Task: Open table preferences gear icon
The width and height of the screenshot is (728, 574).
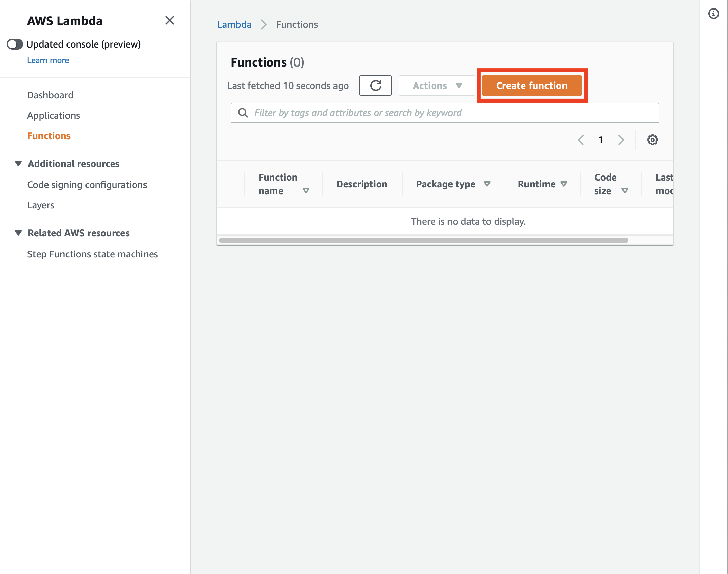Action: (652, 140)
